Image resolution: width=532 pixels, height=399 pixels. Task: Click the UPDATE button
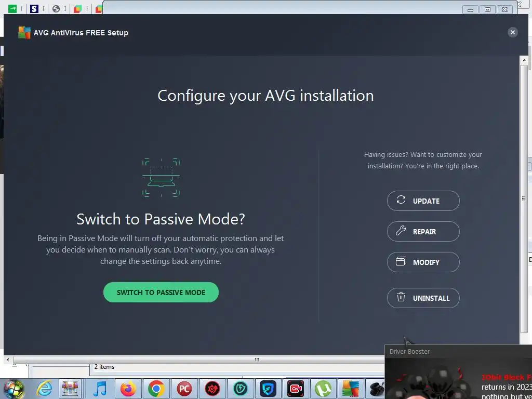423,201
